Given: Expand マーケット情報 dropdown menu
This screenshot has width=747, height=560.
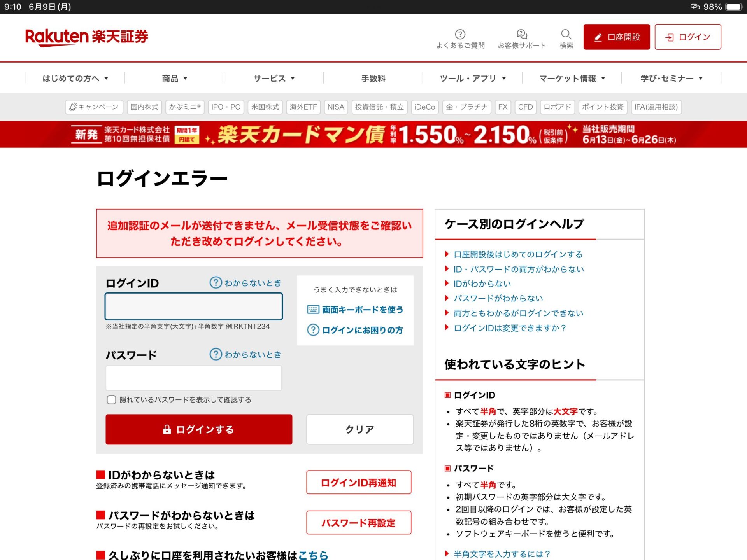Looking at the screenshot, I should click(572, 78).
